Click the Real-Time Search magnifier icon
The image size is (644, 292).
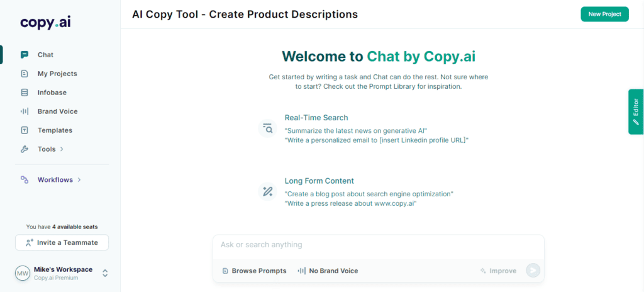(x=268, y=128)
